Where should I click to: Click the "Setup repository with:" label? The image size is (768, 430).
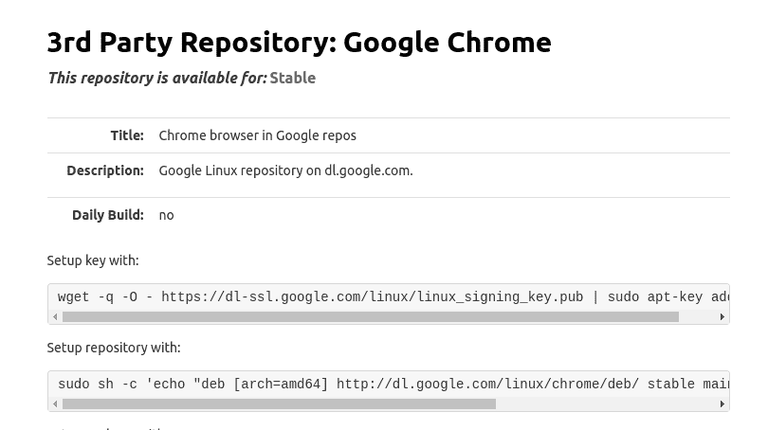114,348
